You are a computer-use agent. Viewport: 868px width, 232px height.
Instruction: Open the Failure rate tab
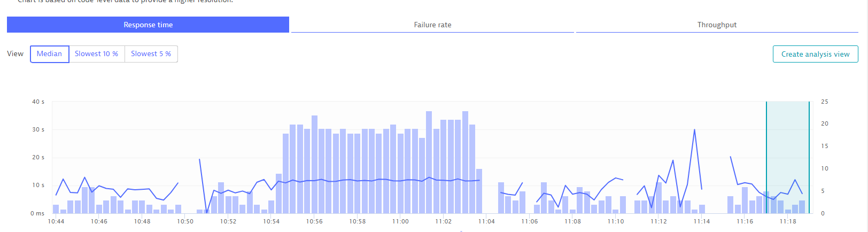click(x=432, y=25)
